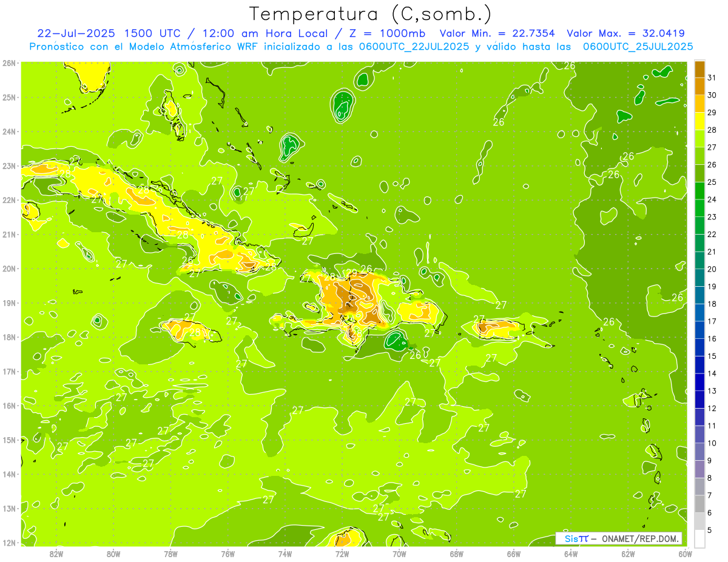Click the dark brown swatch above legend 31
Image resolution: width=728 pixels, height=562 pixels.
[699, 69]
